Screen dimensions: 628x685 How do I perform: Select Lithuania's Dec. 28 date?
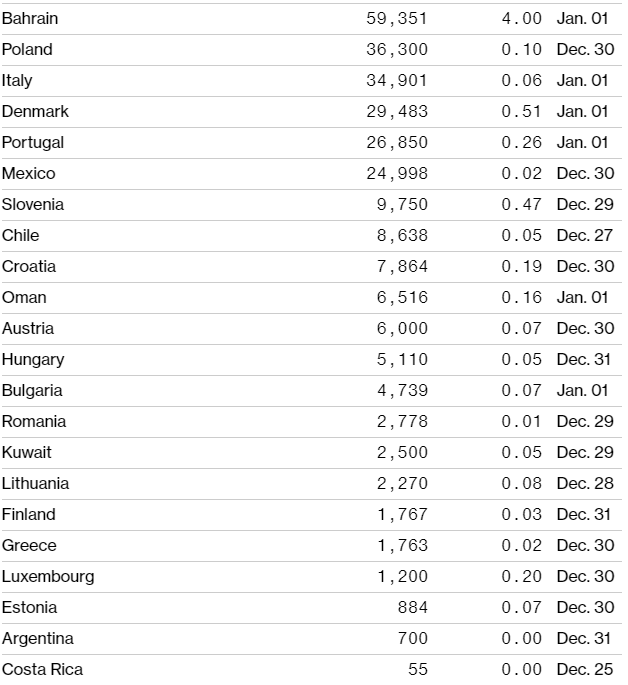click(586, 483)
